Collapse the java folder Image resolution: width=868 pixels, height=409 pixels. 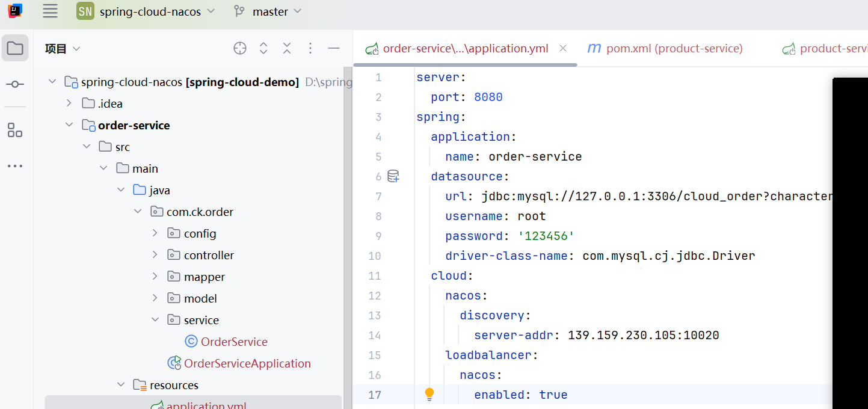pos(121,190)
